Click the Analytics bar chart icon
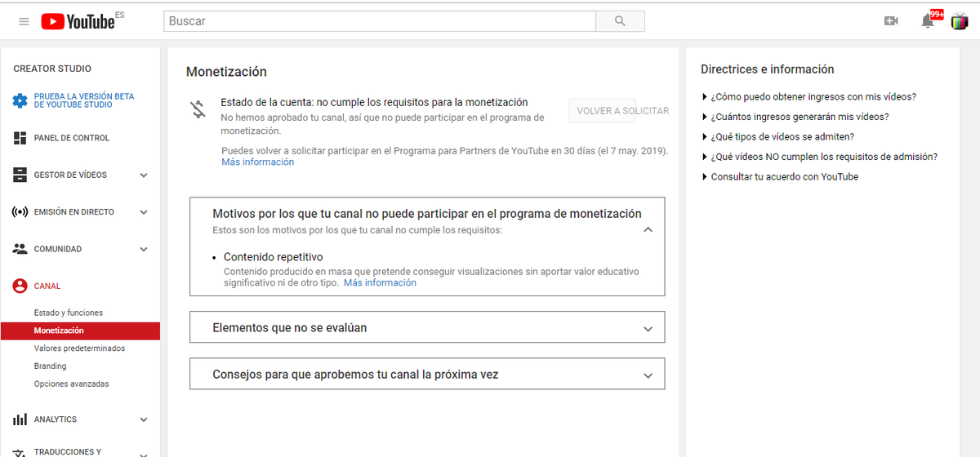The image size is (980, 457). click(20, 419)
